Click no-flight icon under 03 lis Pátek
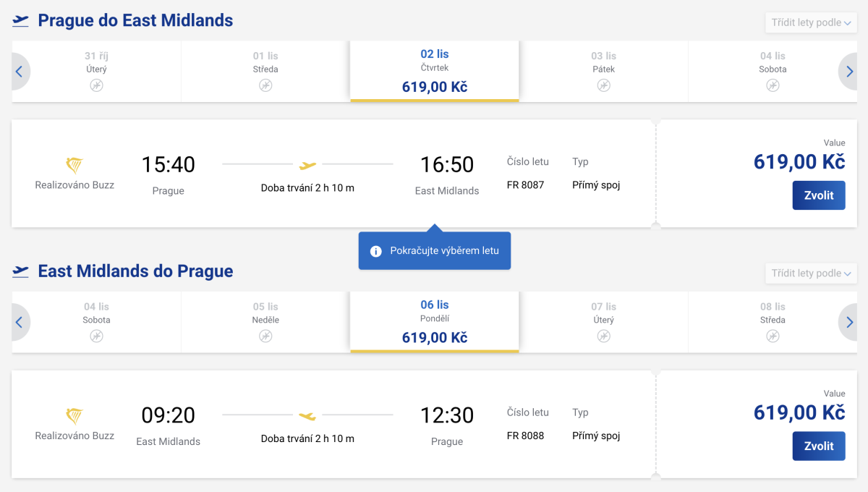 click(603, 85)
